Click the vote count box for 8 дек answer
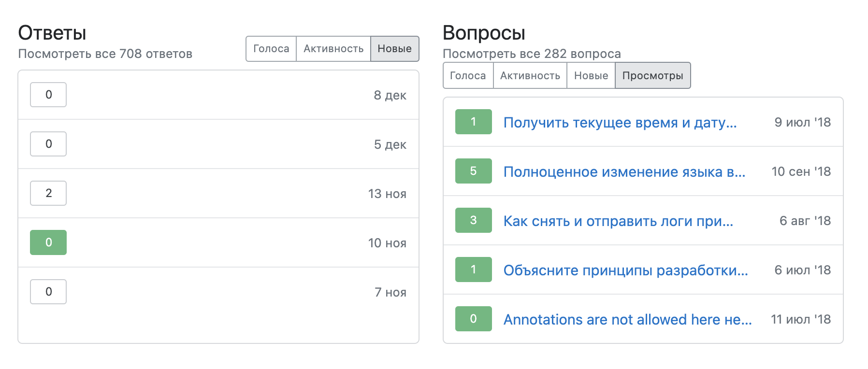Screen dimensions: 868x369 tap(48, 95)
